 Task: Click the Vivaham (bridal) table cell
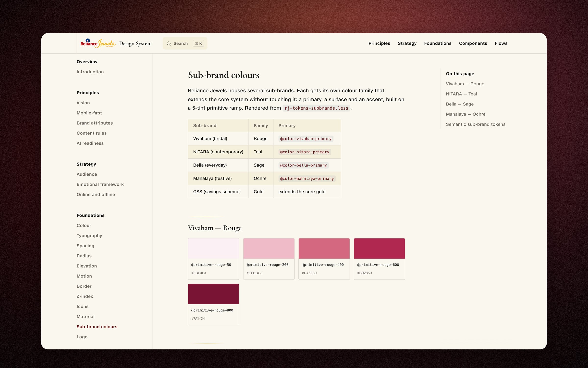pos(218,139)
